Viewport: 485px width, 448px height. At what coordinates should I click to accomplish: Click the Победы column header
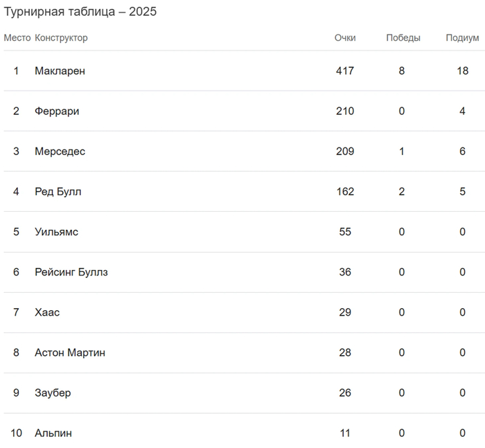[x=403, y=38]
